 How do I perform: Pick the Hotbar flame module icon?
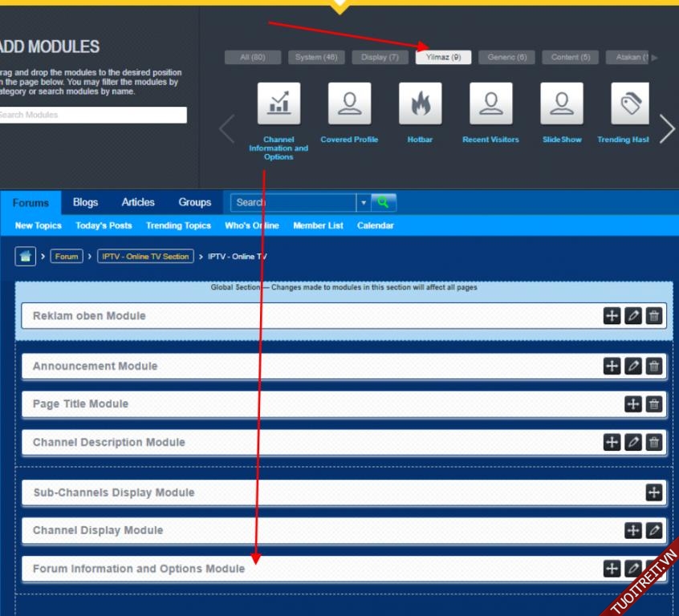pyautogui.click(x=420, y=103)
